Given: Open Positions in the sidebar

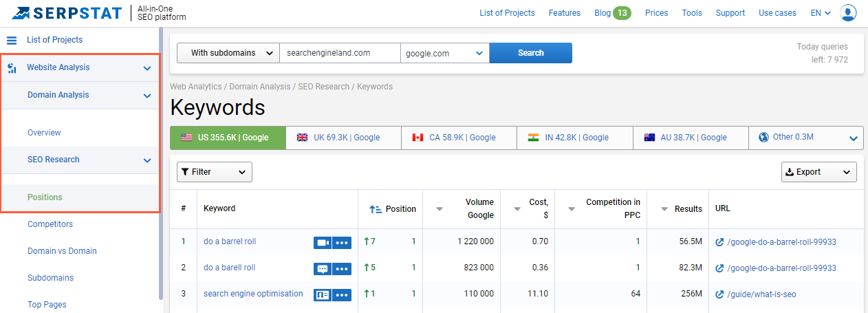Looking at the screenshot, I should click(45, 197).
